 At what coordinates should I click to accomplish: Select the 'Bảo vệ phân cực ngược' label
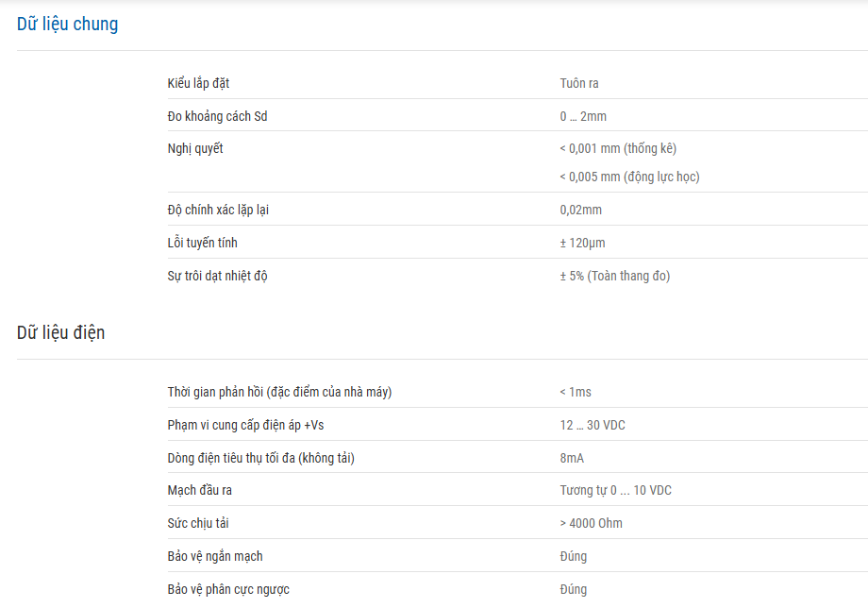[x=228, y=590]
